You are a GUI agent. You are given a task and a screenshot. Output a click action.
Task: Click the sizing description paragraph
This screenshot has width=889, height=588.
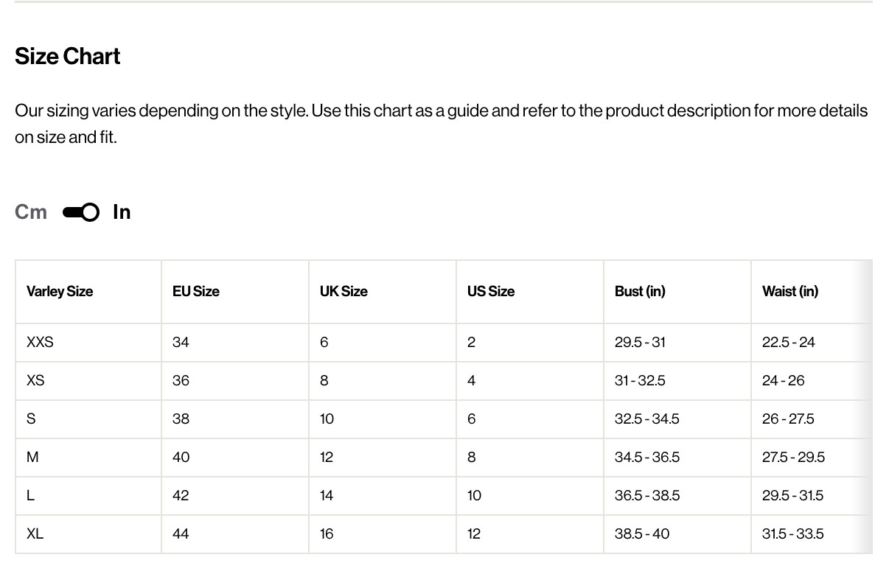click(442, 124)
